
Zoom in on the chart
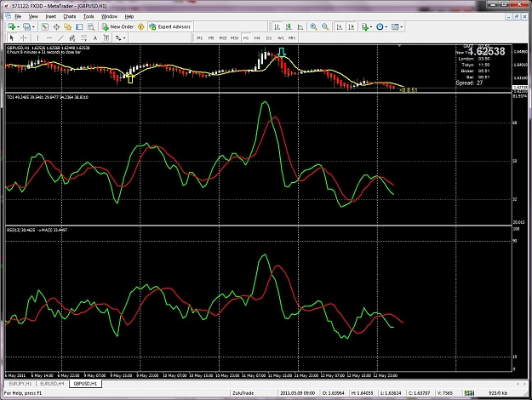click(x=313, y=26)
